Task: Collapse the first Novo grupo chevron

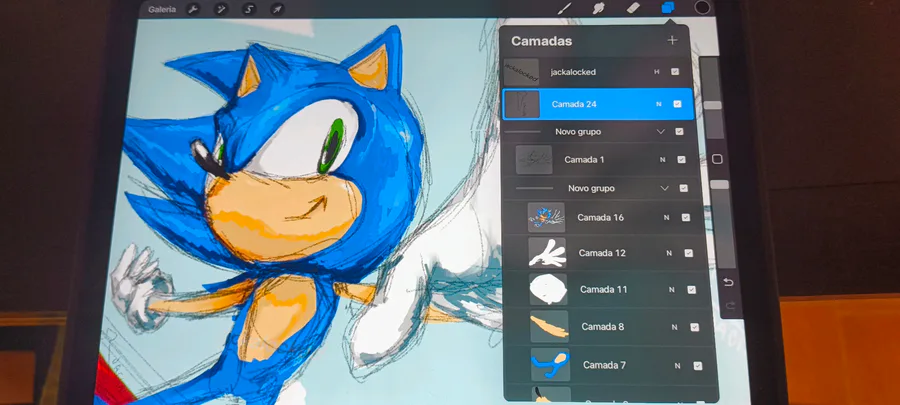Action: 661,131
